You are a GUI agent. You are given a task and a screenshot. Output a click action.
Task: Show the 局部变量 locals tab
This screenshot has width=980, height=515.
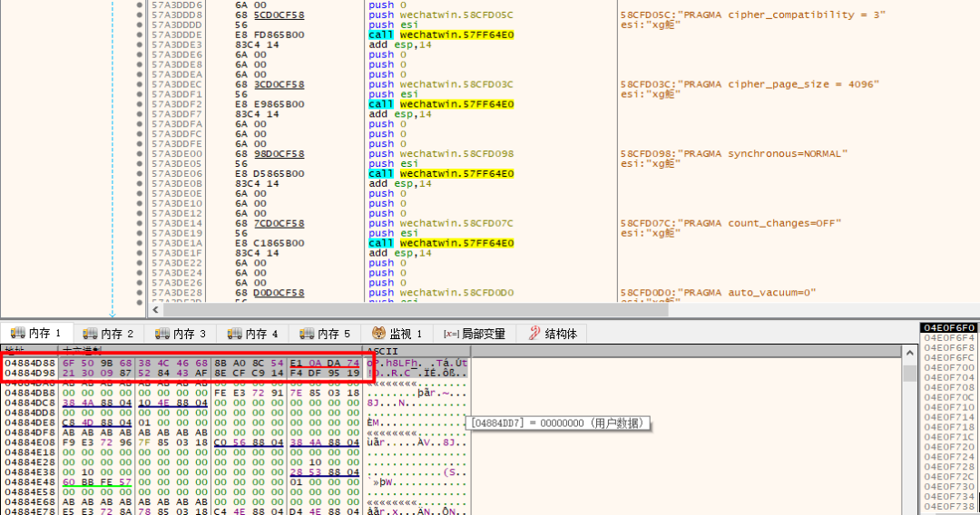click(475, 334)
